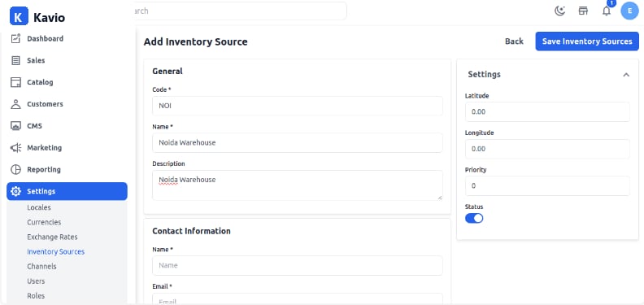This screenshot has width=644, height=305.
Task: Open user avatar E profile menu
Action: 629,11
